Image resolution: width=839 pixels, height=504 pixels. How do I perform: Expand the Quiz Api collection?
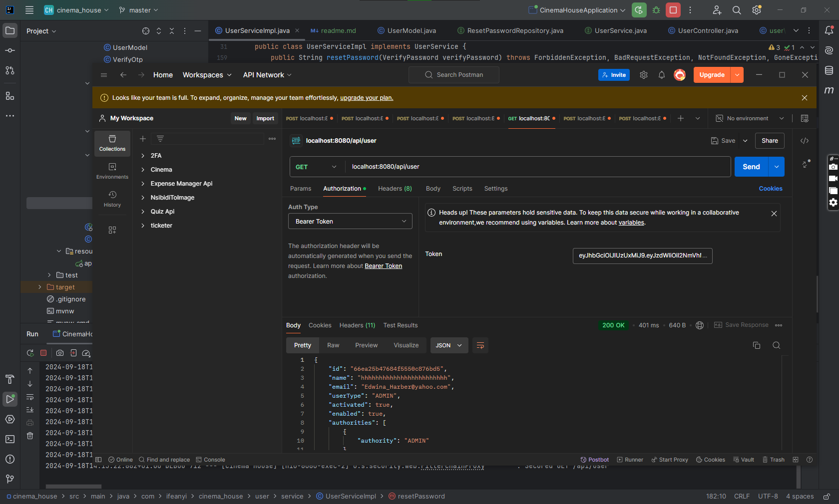point(143,212)
